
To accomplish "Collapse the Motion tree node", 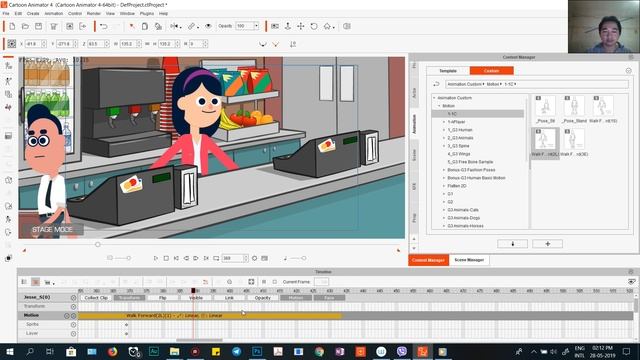I will point(439,106).
